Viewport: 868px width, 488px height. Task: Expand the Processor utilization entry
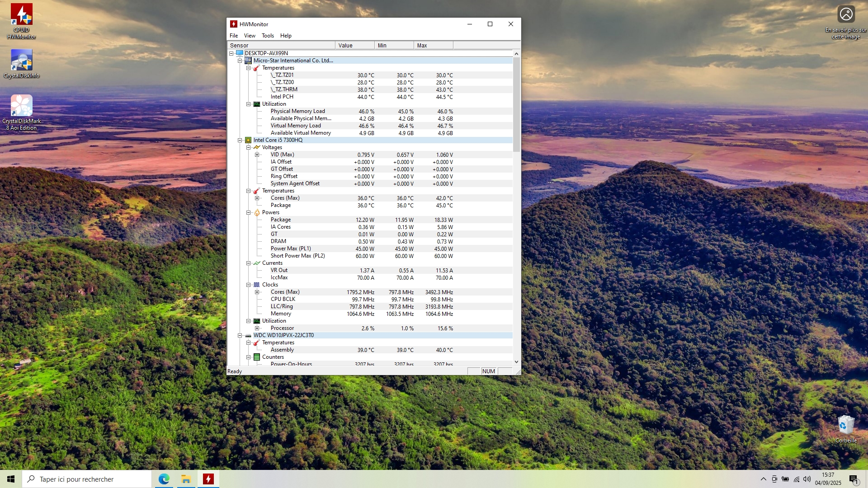point(257,328)
